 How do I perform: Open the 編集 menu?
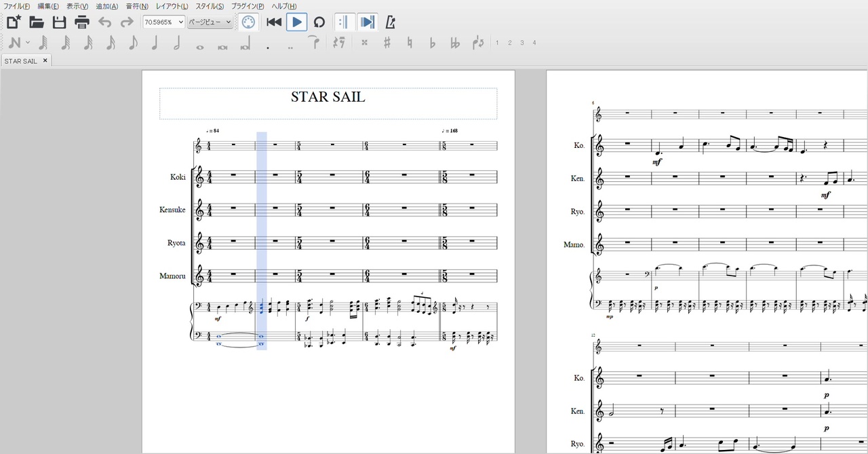point(47,6)
